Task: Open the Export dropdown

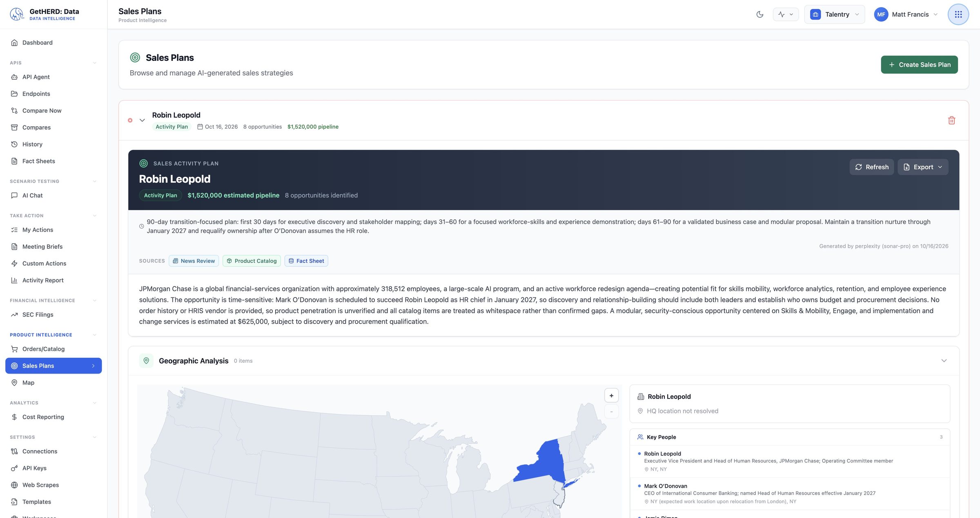Action: click(x=923, y=167)
